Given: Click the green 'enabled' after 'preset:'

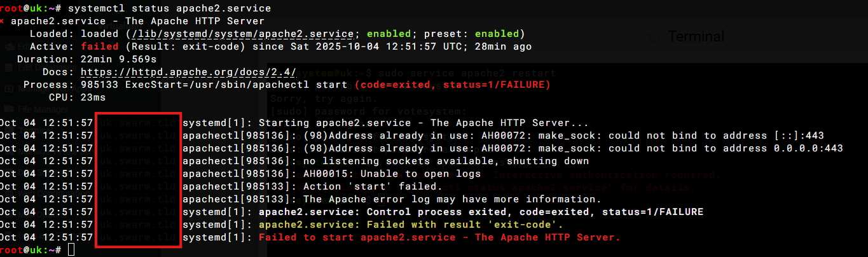Looking at the screenshot, I should point(497,34).
